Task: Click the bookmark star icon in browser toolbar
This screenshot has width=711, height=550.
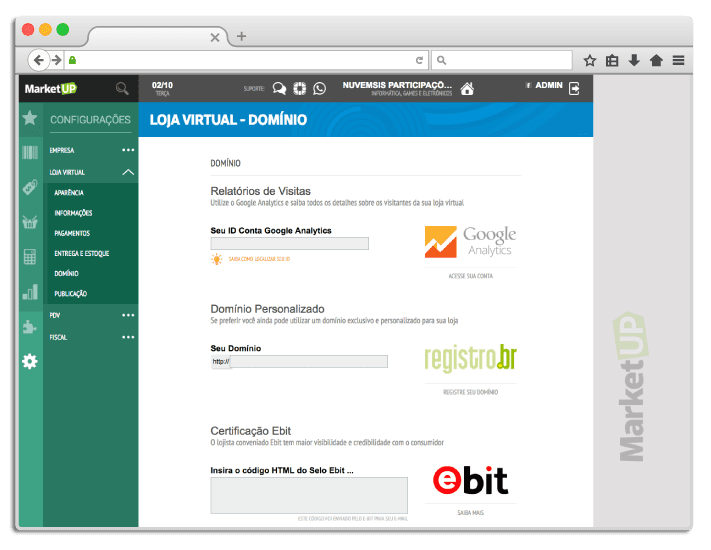Action: 589,60
